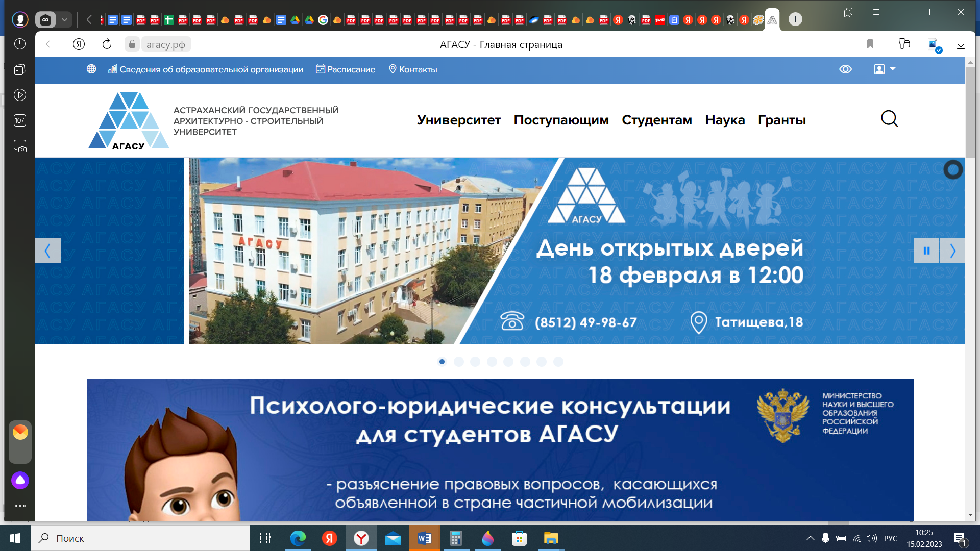Open the Студентам menu
This screenshot has width=980, height=551.
coord(657,120)
